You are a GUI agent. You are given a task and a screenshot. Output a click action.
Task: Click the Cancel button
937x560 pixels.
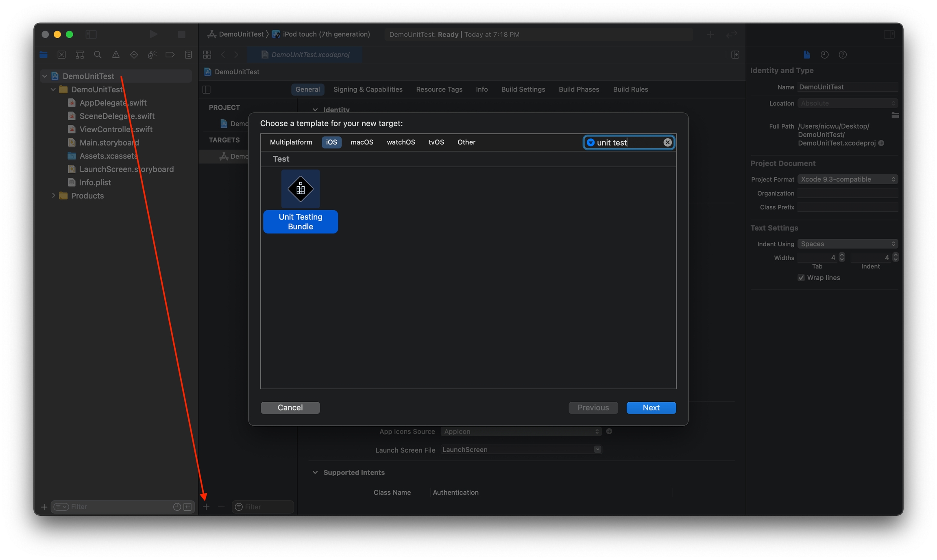(290, 407)
